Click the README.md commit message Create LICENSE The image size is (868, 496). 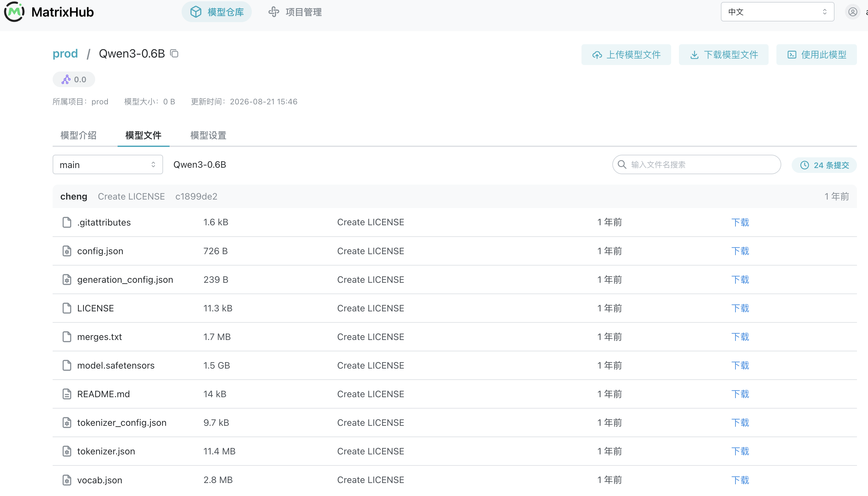click(x=370, y=394)
